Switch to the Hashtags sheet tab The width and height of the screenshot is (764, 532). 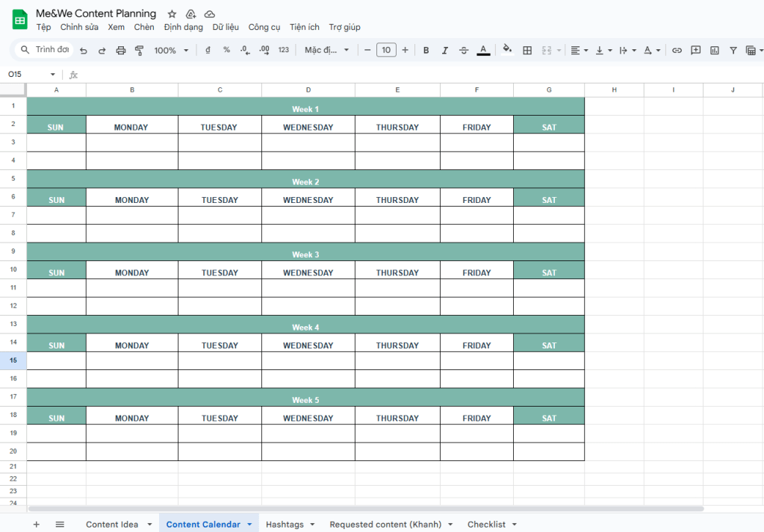click(285, 524)
